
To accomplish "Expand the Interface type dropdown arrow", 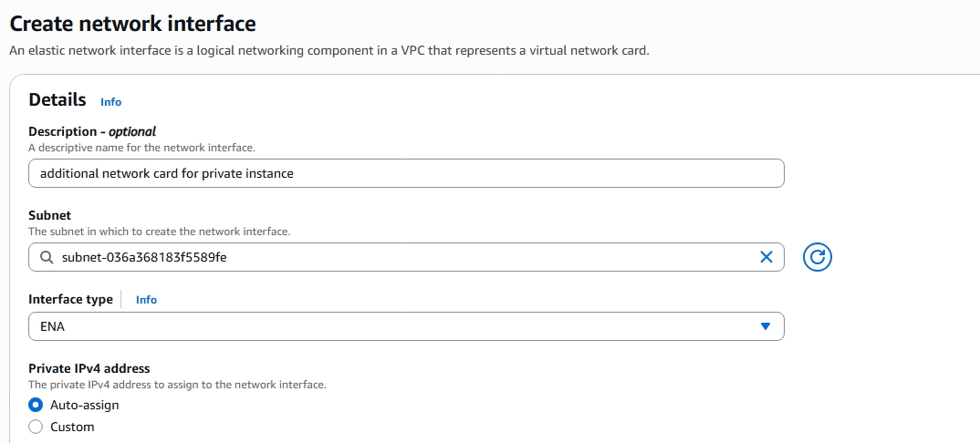I will point(766,326).
